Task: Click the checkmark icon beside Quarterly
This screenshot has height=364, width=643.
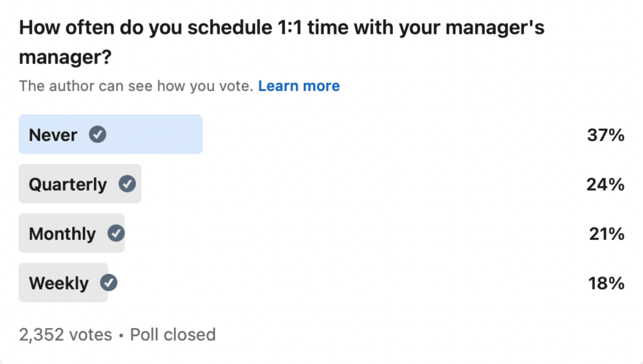Action: pyautogui.click(x=127, y=184)
